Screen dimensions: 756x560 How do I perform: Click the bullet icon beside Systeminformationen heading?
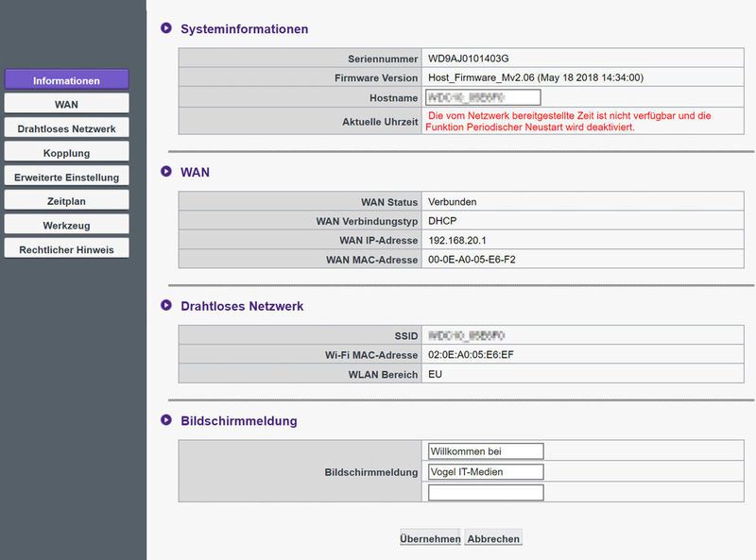tap(167, 29)
